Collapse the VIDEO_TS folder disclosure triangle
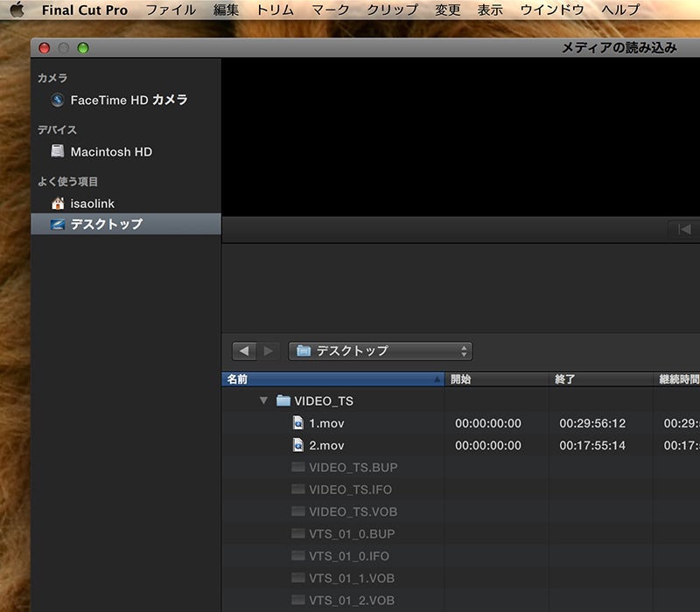The width and height of the screenshot is (700, 612). (x=263, y=400)
